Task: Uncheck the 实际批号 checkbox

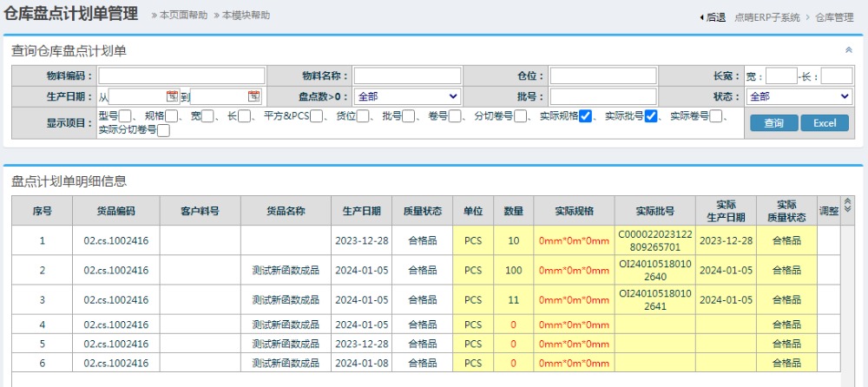Action: coord(651,116)
